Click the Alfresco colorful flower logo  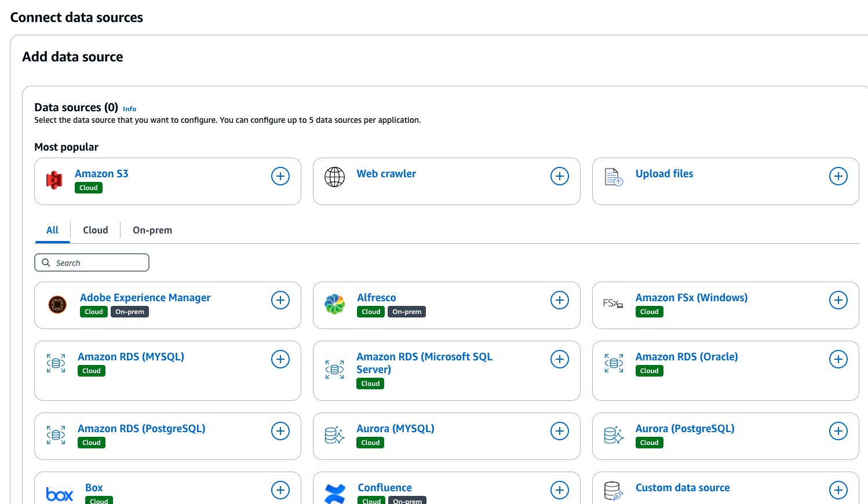pyautogui.click(x=334, y=304)
